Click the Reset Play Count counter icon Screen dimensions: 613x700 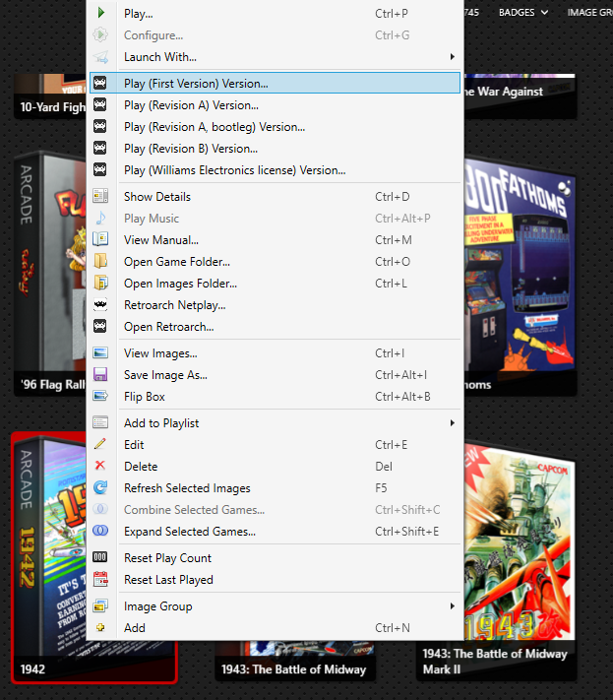coord(100,557)
